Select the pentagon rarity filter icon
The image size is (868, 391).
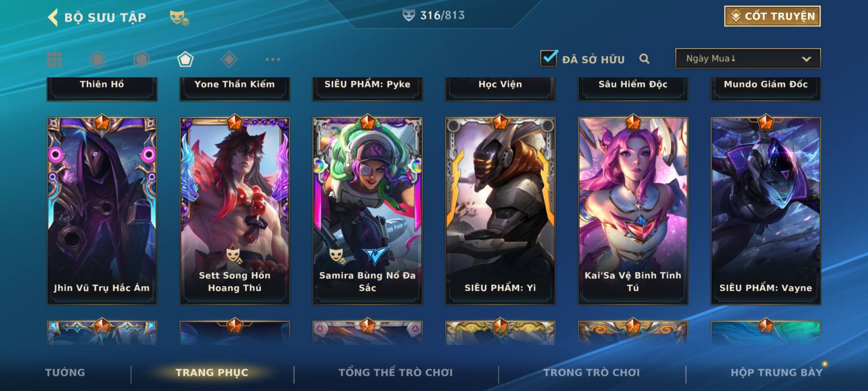(x=185, y=59)
